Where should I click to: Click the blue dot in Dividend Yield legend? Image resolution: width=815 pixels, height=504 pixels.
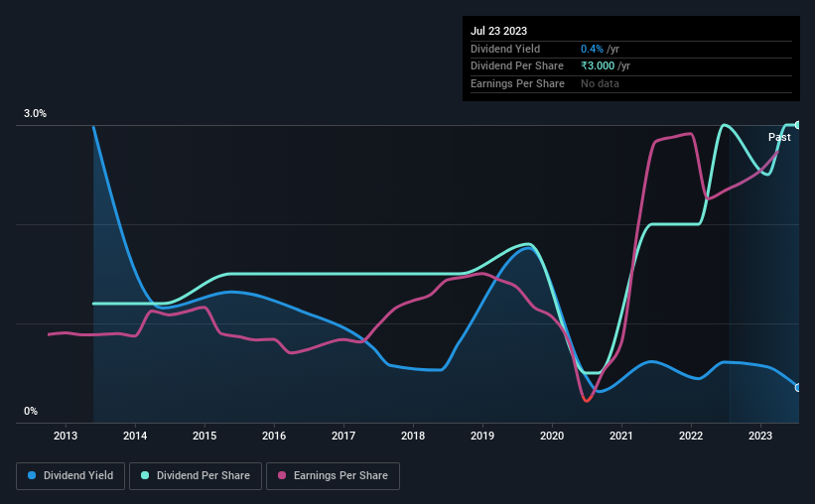tap(32, 475)
